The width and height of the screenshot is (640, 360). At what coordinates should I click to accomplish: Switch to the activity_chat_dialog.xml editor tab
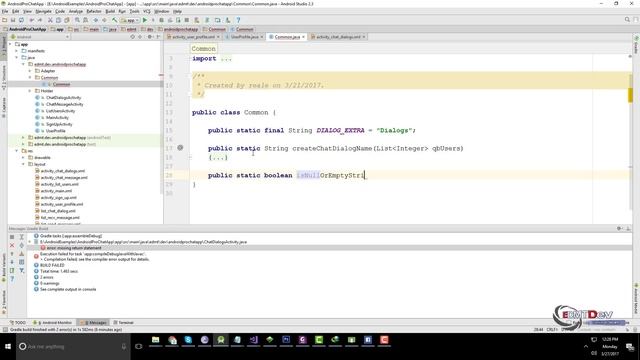tap(338, 37)
